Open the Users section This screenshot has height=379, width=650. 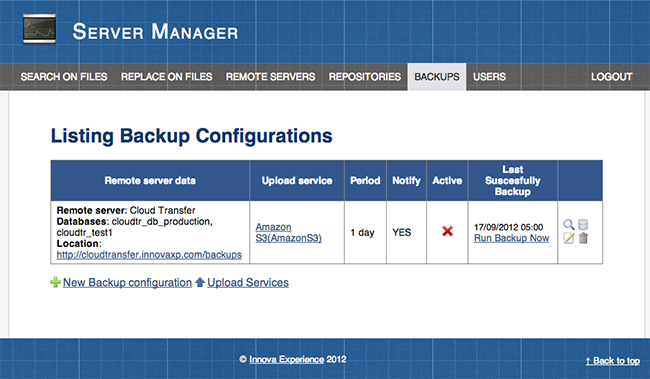click(490, 77)
